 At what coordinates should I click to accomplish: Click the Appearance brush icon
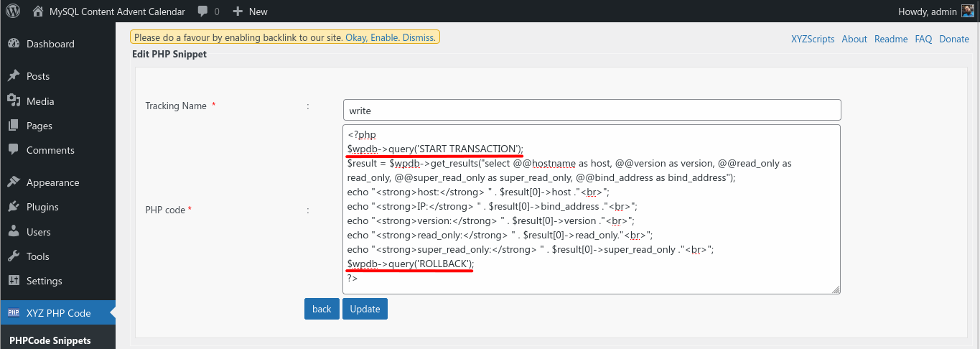[x=13, y=182]
